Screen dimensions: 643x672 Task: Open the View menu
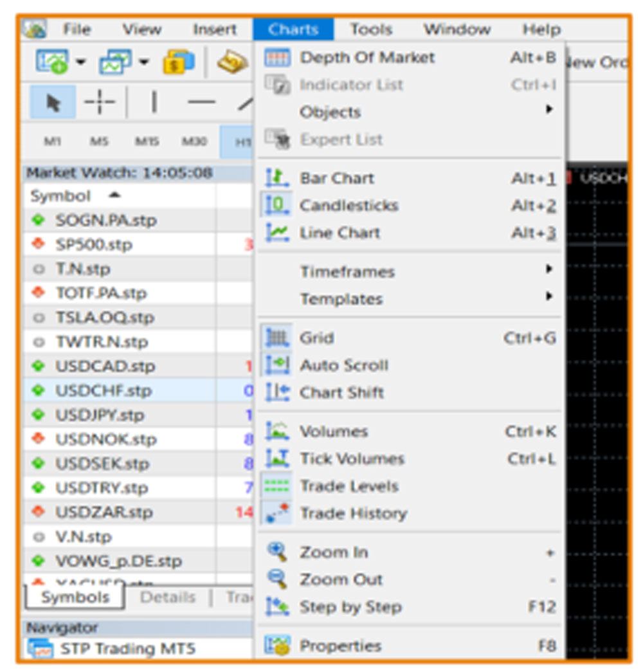click(x=142, y=29)
